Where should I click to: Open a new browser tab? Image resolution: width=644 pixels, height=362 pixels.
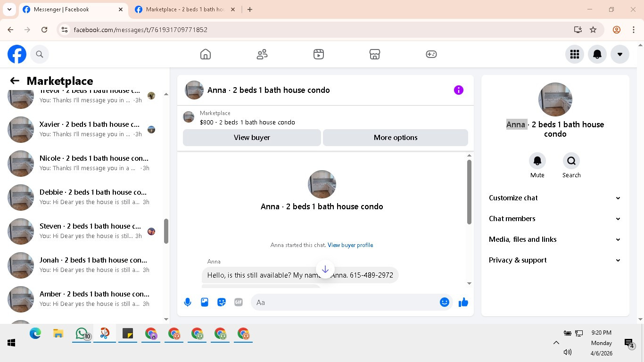click(x=250, y=9)
